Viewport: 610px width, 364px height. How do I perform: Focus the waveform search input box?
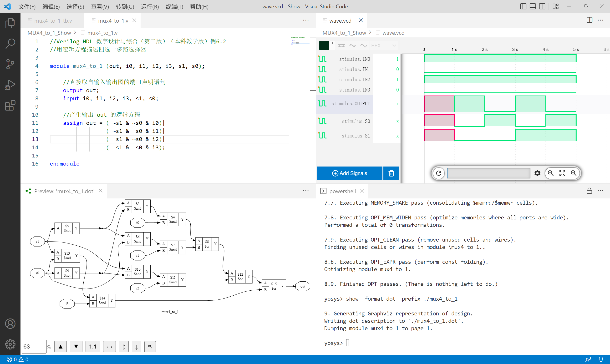488,173
